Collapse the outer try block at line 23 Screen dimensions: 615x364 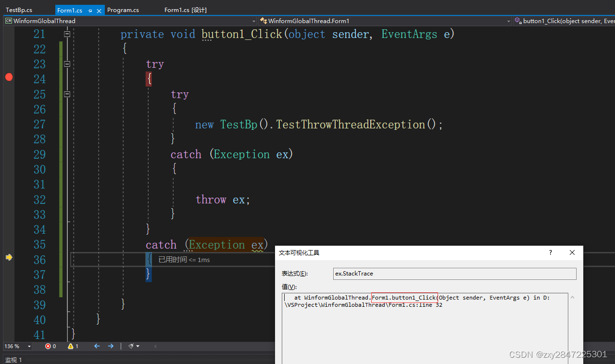pos(67,64)
